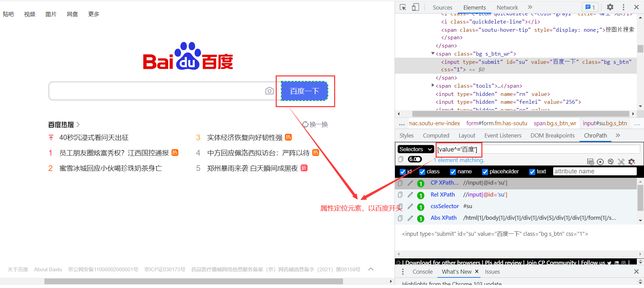Click the attribute name input field
Viewport: 644px width, 288px height.
tap(595, 171)
